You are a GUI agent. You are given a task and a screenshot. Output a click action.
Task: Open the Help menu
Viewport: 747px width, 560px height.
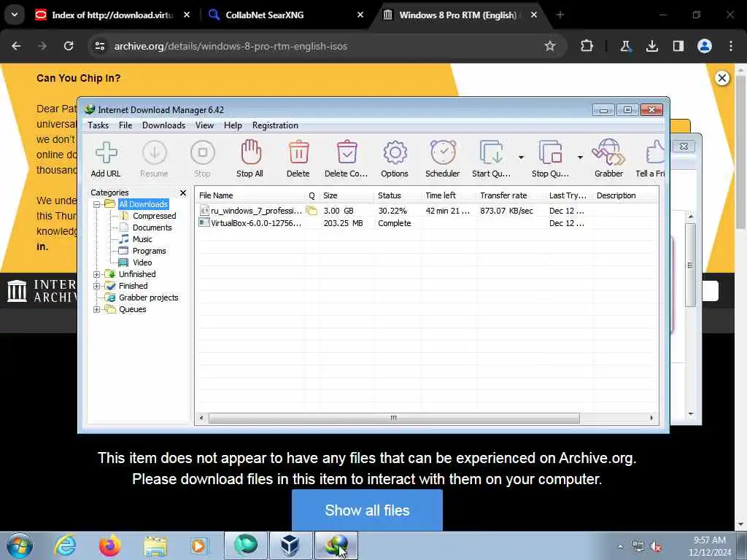tap(233, 125)
